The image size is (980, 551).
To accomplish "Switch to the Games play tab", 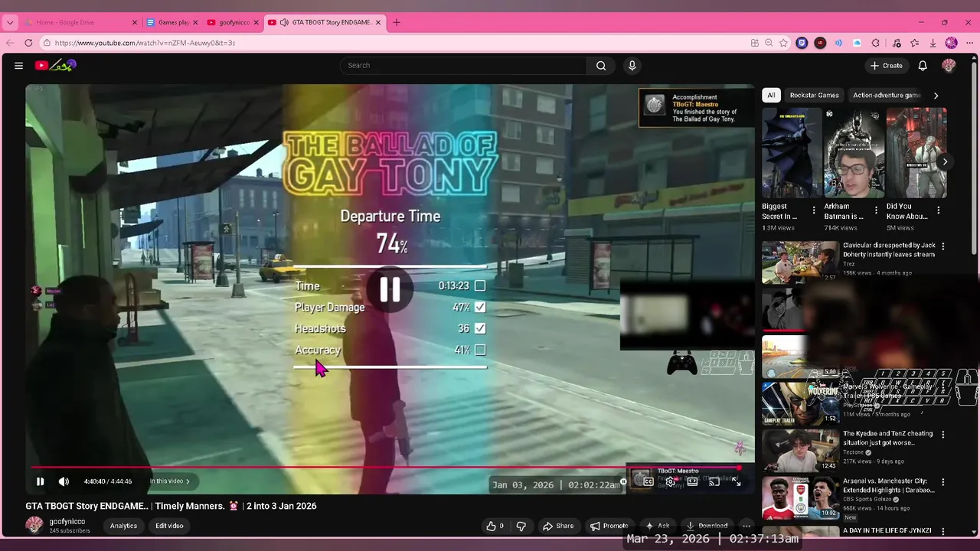I will point(172,22).
